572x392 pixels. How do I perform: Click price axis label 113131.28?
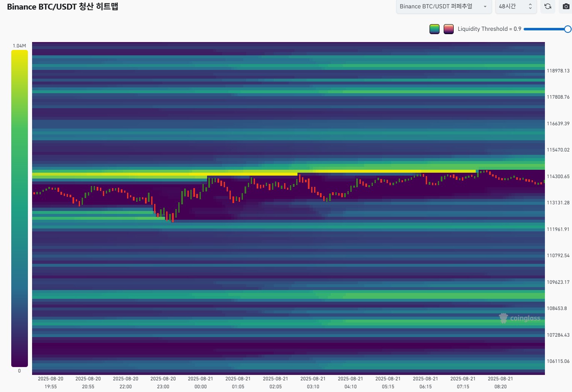click(558, 203)
